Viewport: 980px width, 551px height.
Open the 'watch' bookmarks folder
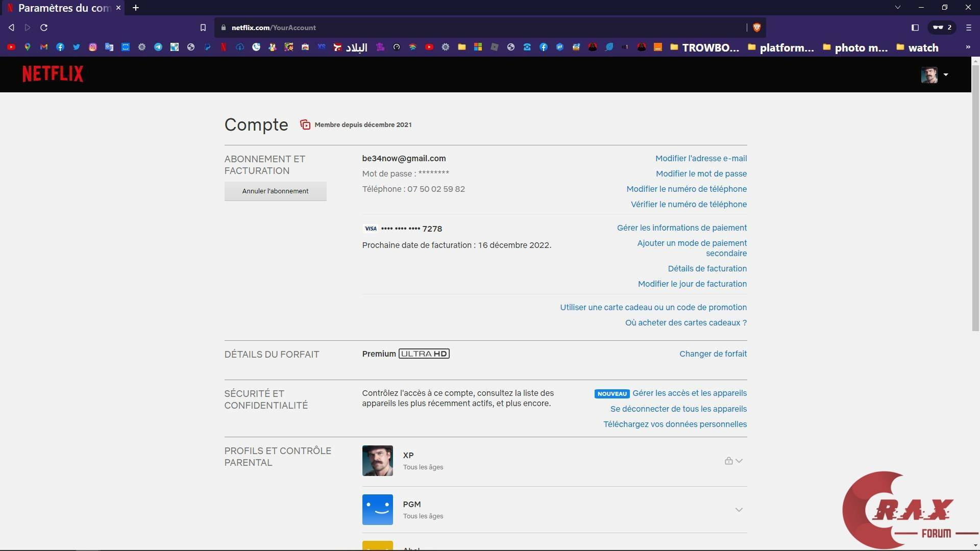917,47
